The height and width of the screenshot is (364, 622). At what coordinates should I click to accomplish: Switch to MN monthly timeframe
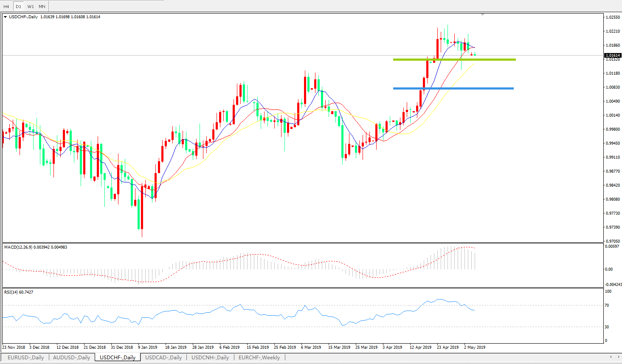tap(42, 6)
